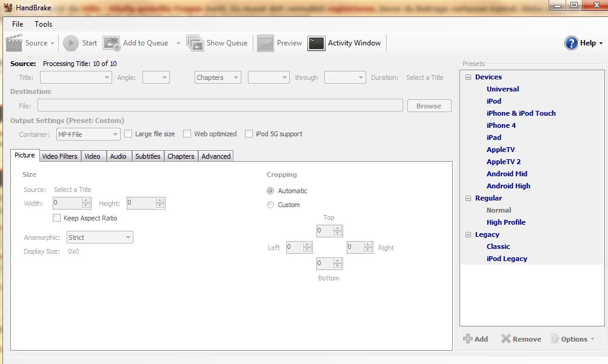Increase the Left crop spinner
Image resolution: width=608 pixels, height=364 pixels.
[x=307, y=245]
